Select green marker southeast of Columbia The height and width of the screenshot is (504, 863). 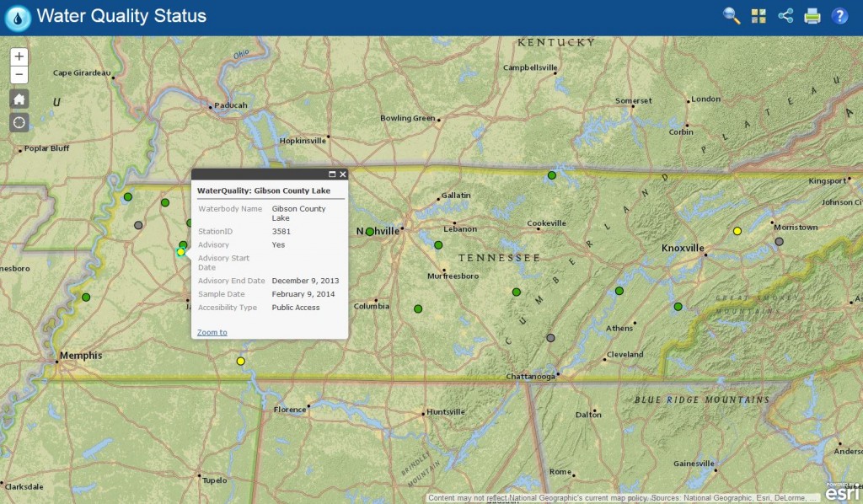pos(418,309)
